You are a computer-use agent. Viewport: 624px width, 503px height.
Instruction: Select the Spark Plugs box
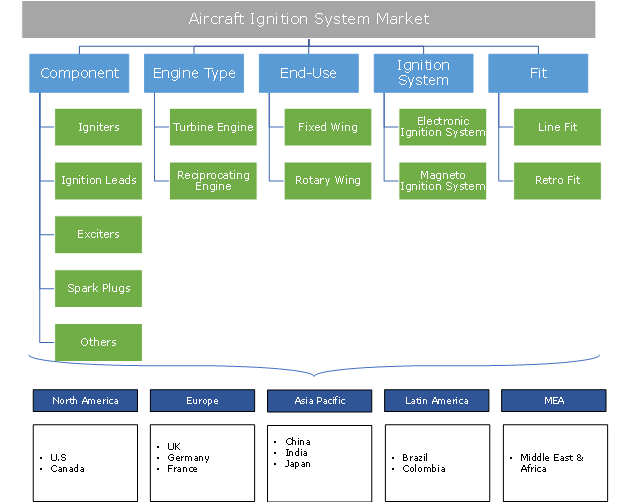(x=98, y=288)
